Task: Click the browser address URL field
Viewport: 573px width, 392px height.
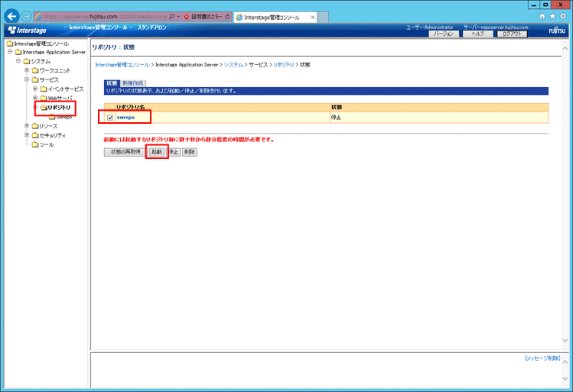Action: [x=105, y=17]
